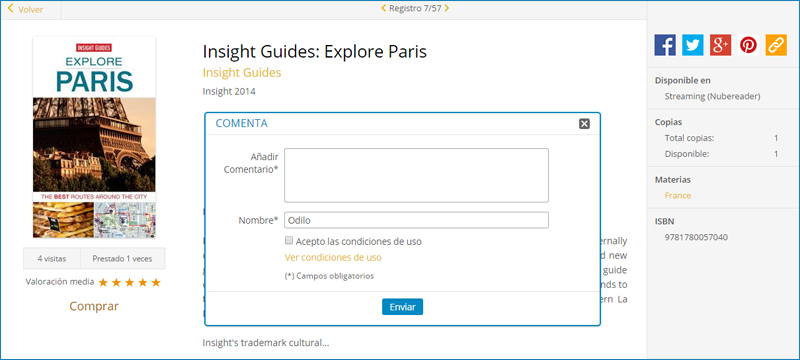Go back with Volver
The width and height of the screenshot is (800, 360).
pyautogui.click(x=26, y=9)
